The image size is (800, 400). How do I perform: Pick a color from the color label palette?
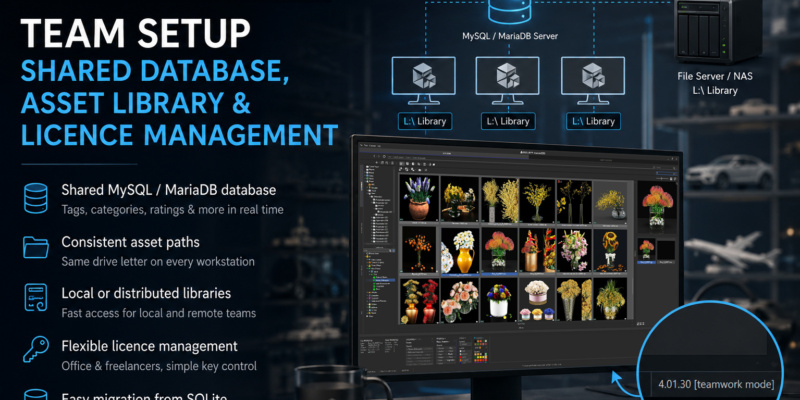pyautogui.click(x=481, y=350)
